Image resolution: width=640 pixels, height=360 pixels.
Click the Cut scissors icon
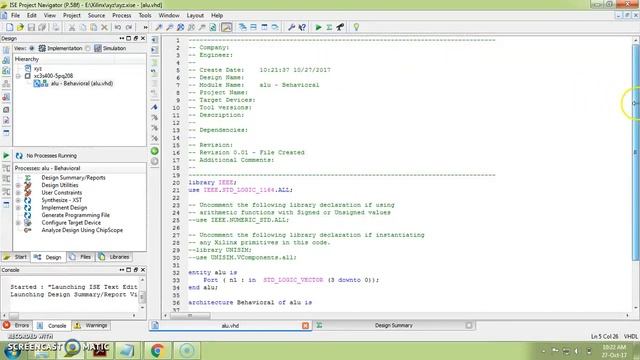tap(71, 27)
